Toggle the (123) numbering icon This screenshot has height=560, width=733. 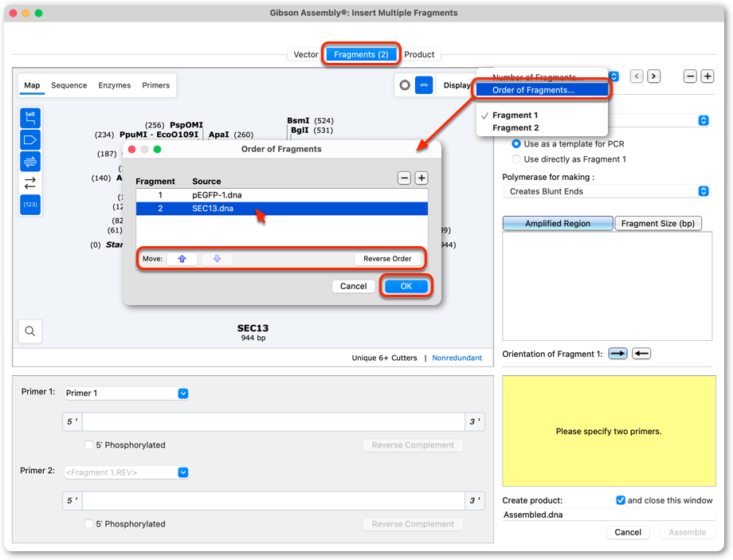(x=30, y=205)
